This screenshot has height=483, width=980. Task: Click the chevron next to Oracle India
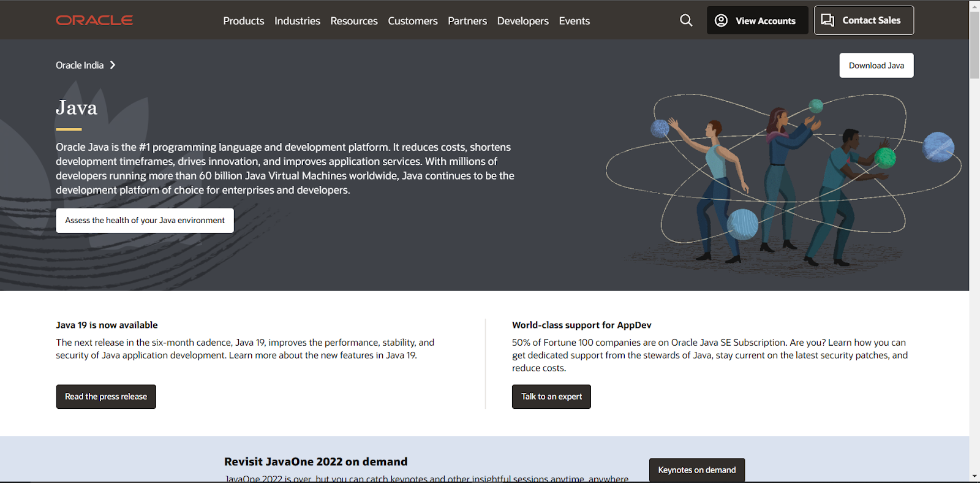tap(112, 65)
